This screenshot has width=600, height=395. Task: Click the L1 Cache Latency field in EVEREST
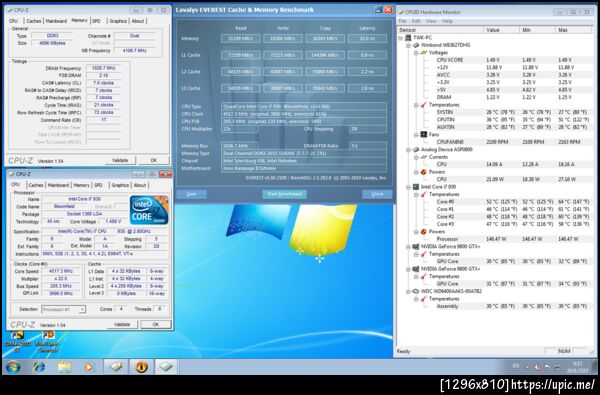tap(367, 55)
